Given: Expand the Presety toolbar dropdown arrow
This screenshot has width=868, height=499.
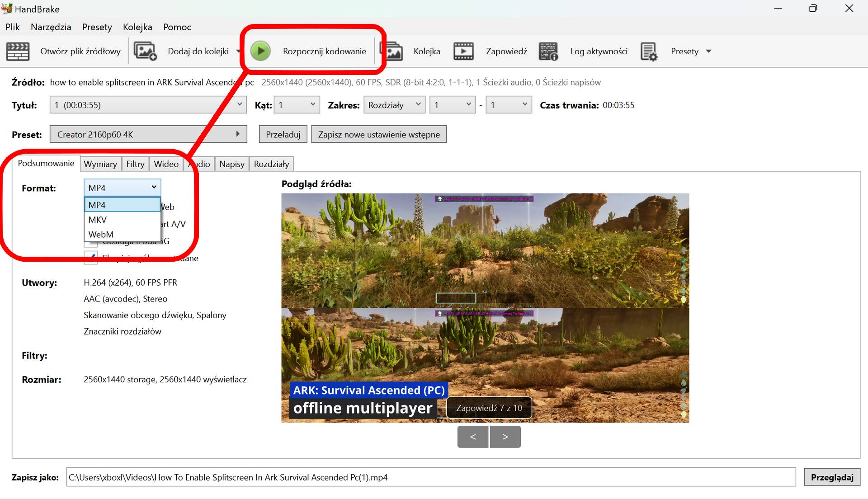Looking at the screenshot, I should coord(708,51).
